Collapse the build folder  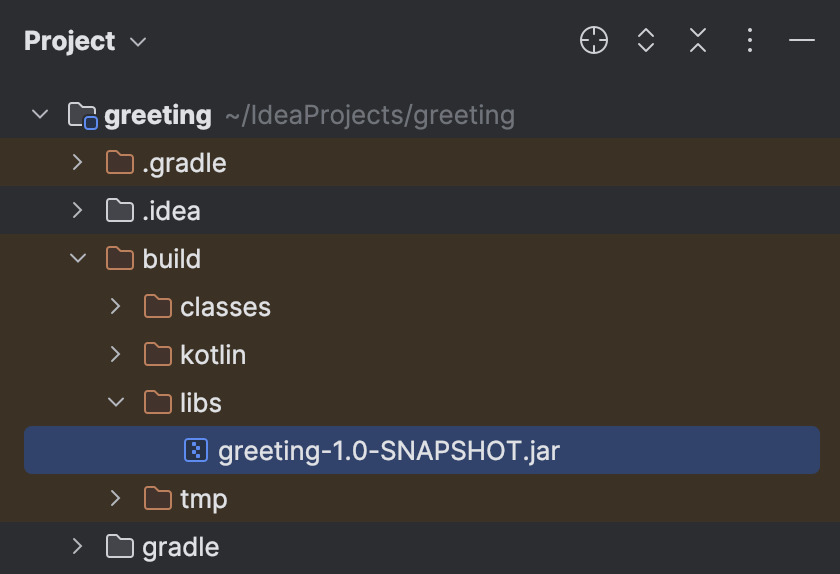click(78, 259)
